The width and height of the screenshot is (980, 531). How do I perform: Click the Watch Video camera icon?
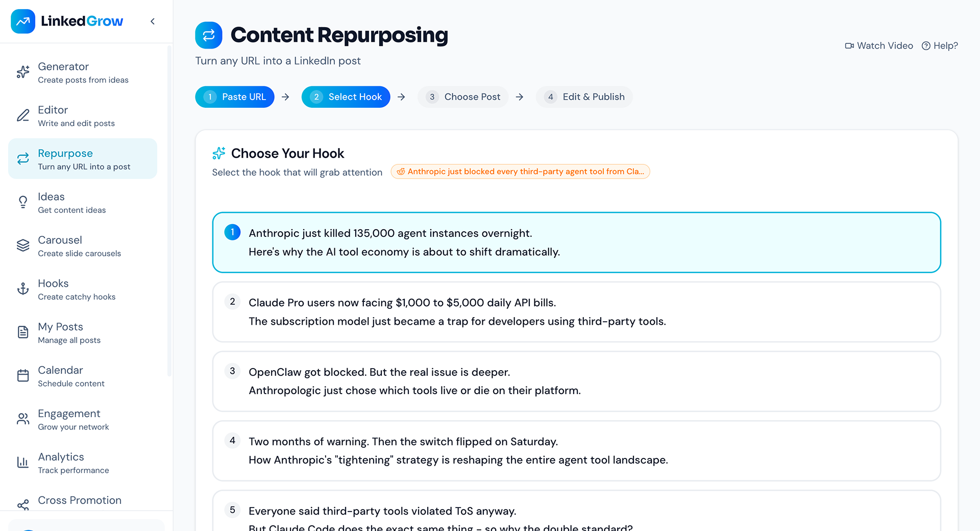pyautogui.click(x=849, y=46)
